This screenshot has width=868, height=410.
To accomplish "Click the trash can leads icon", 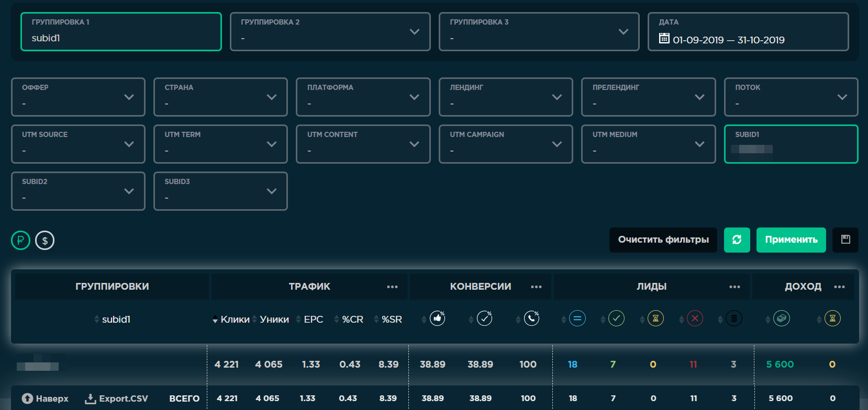I will pyautogui.click(x=734, y=318).
